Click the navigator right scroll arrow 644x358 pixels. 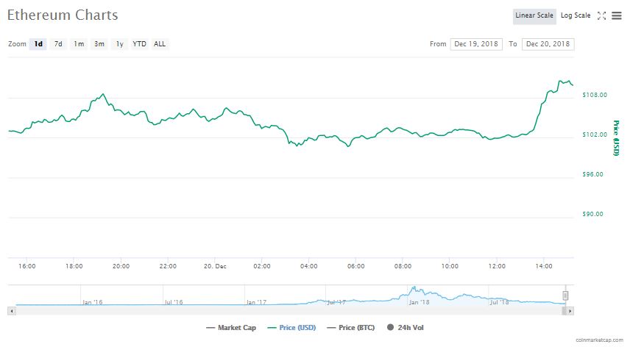[570, 311]
